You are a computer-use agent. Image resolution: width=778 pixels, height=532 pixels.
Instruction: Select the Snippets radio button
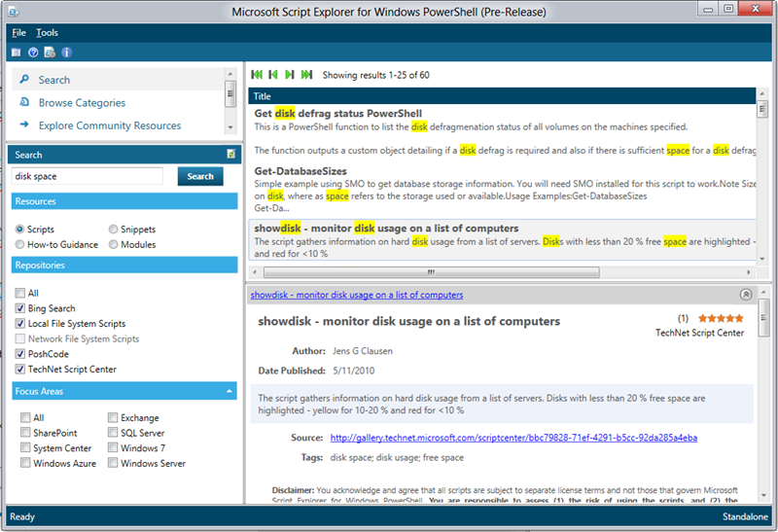(x=113, y=230)
